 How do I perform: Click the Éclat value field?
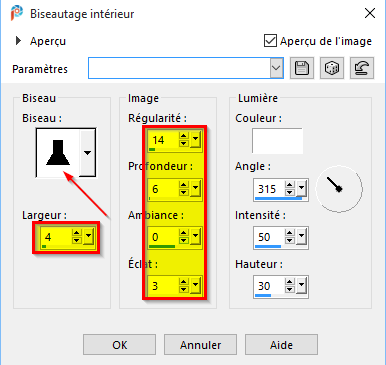163,285
